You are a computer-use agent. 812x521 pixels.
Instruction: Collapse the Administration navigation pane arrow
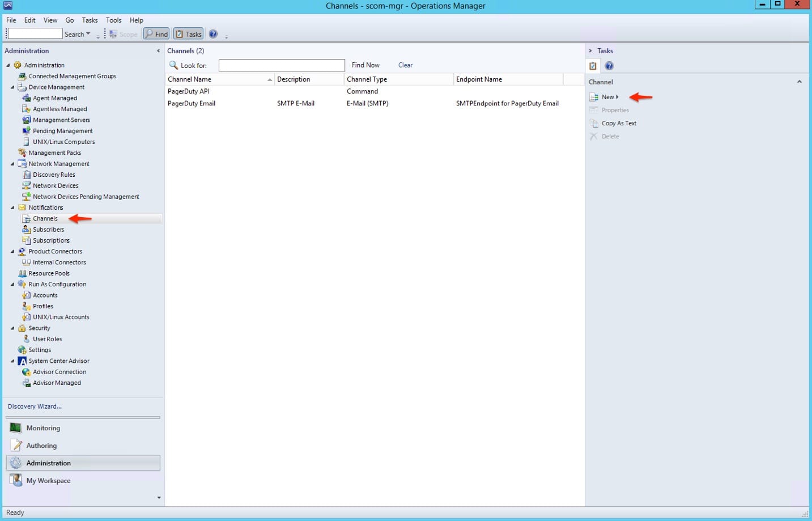click(x=158, y=50)
